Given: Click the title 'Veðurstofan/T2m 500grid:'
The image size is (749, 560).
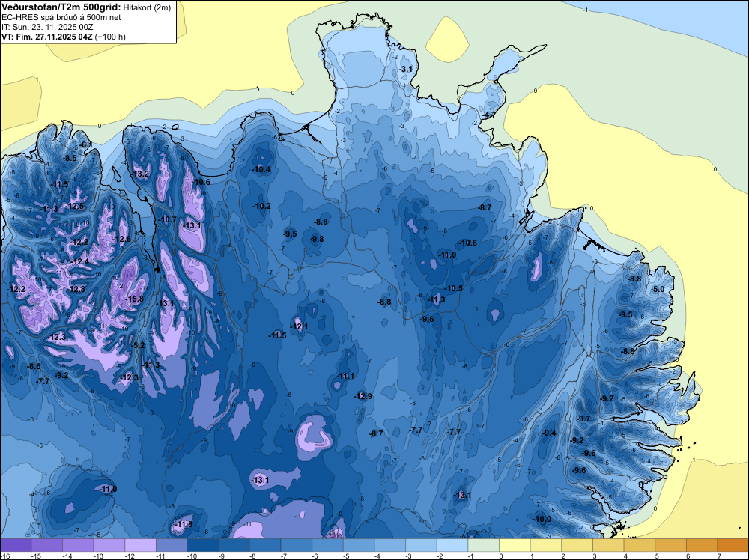Looking at the screenshot, I should pos(61,7).
